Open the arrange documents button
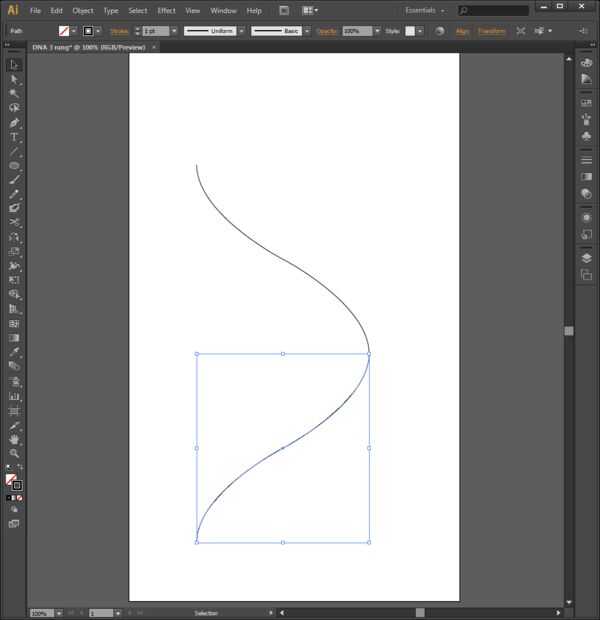Screen dimensions: 600x620 (310, 11)
